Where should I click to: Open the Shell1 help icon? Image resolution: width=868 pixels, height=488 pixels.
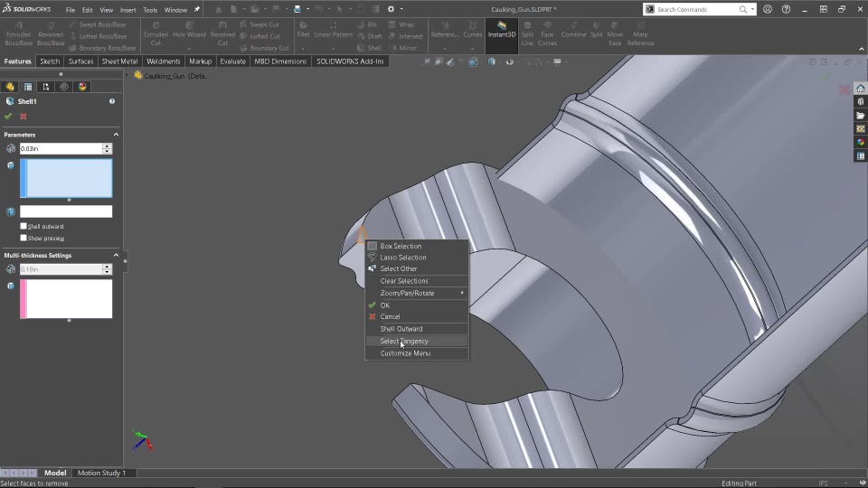pos(112,101)
